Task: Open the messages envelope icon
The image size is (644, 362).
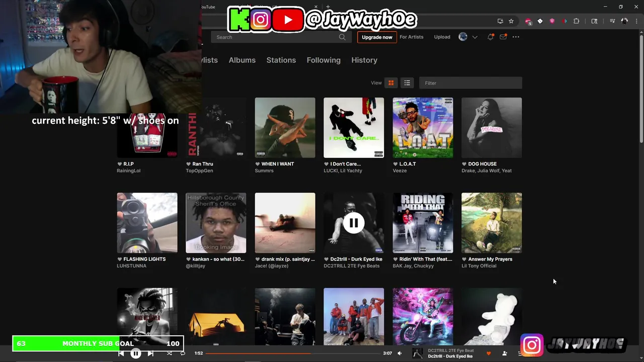Action: (503, 37)
